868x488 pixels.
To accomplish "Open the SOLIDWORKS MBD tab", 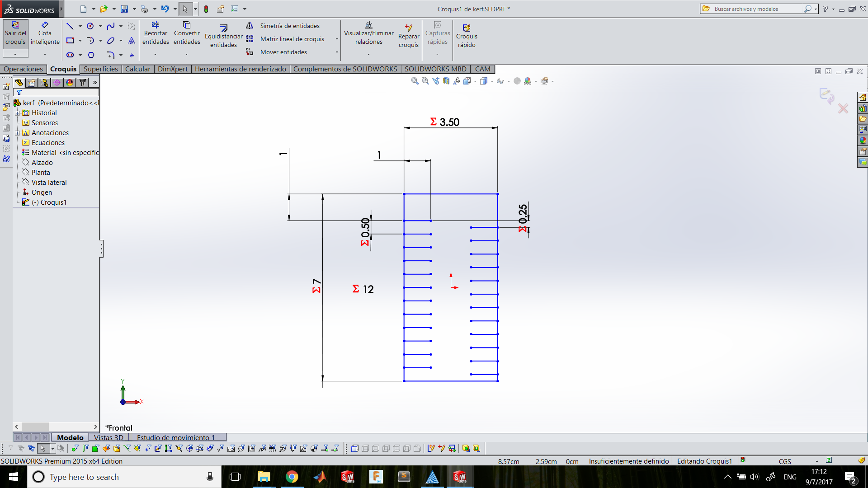I will (x=435, y=69).
